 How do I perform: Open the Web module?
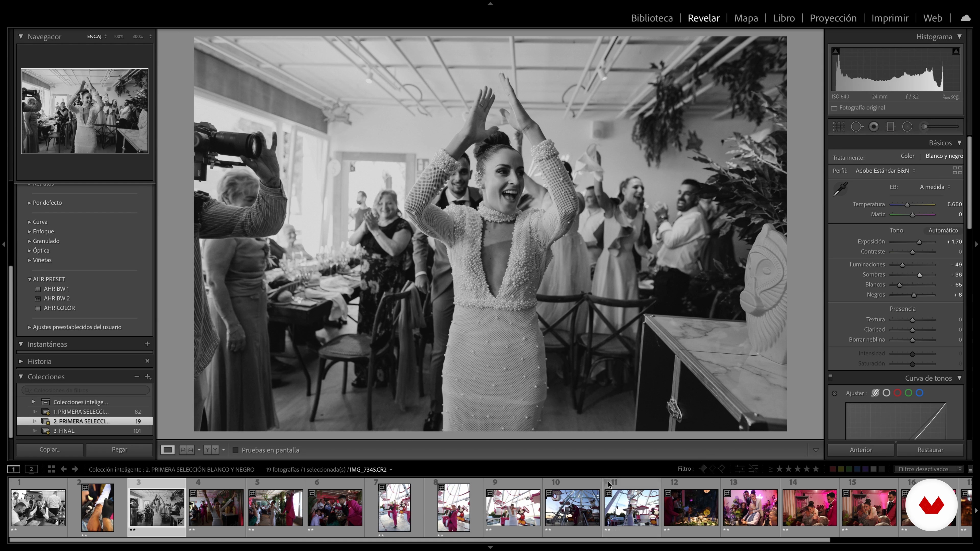tap(933, 18)
